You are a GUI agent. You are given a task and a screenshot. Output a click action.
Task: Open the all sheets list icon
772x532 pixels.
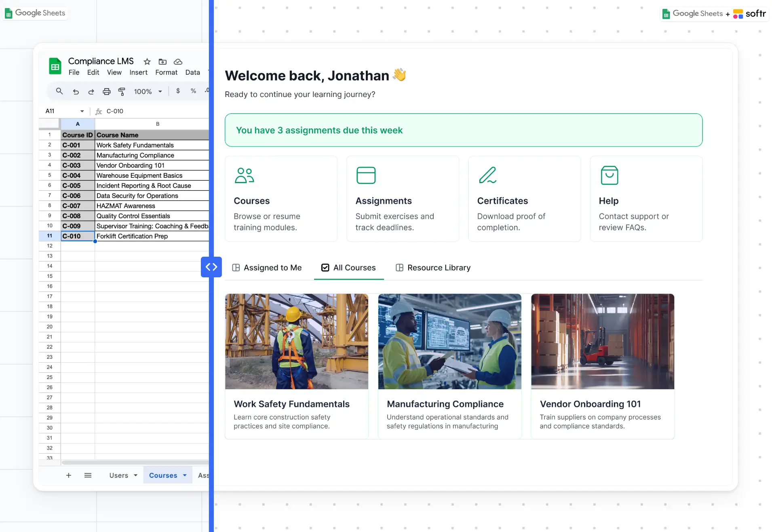click(x=88, y=475)
